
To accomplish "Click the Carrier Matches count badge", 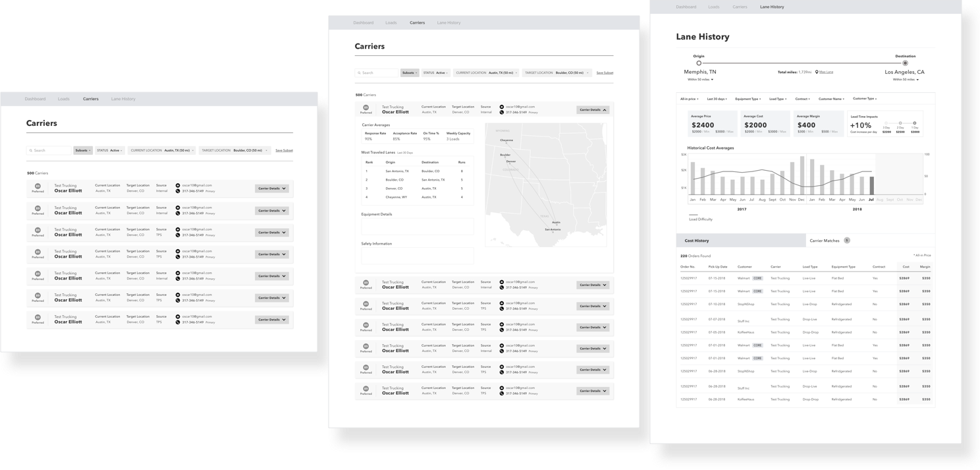I will tap(847, 241).
